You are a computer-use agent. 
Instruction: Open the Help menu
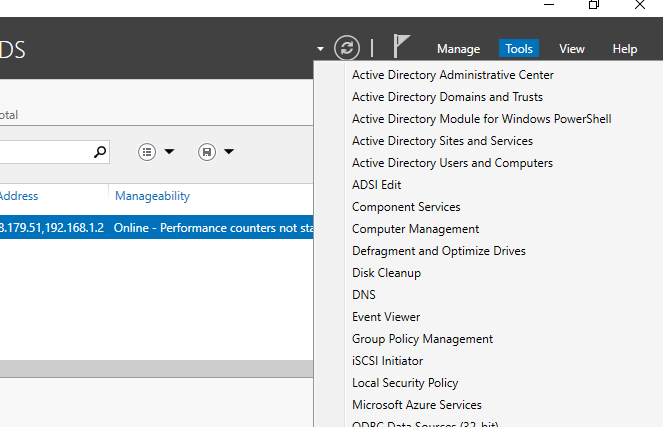625,48
